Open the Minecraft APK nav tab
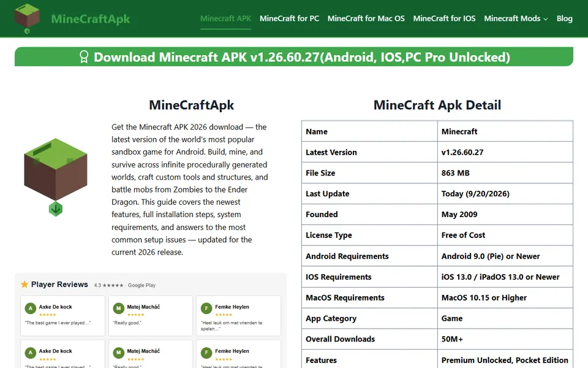 (x=225, y=18)
